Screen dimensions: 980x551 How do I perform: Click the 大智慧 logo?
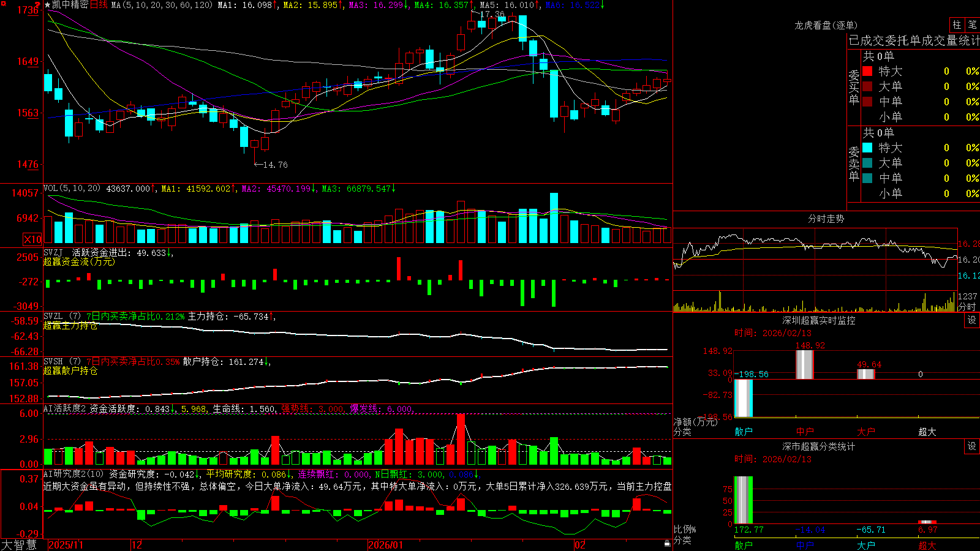point(19,545)
